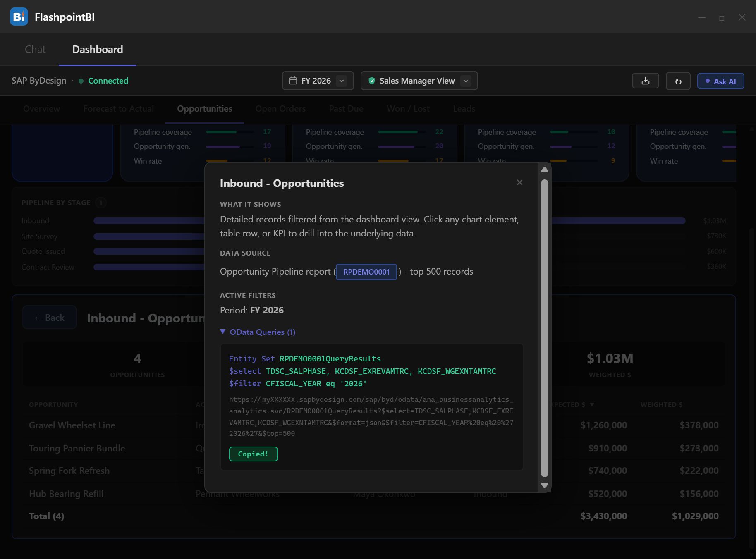Click the $3,430,000 total expected value
The height and width of the screenshot is (559, 756).
[x=603, y=516]
